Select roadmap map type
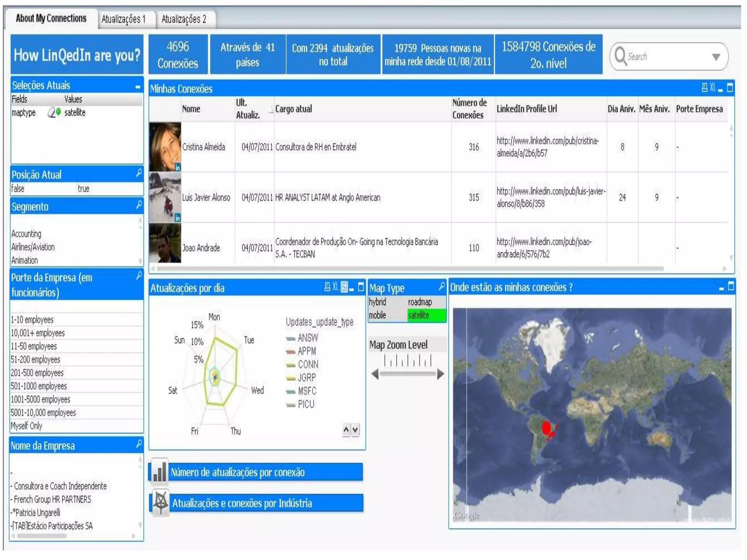This screenshot has width=747, height=560. [420, 302]
